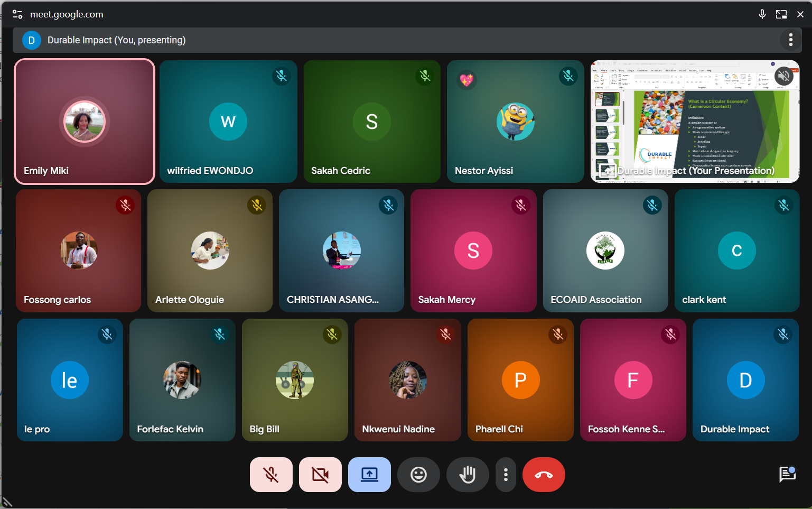
Task: Open the Durable Impact presentation tile
Action: point(694,122)
